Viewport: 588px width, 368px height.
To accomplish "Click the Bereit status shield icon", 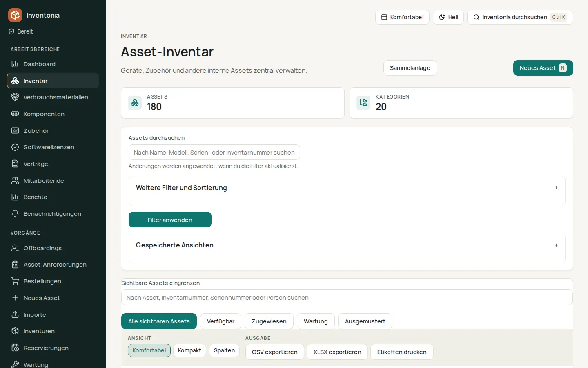I will (11, 31).
